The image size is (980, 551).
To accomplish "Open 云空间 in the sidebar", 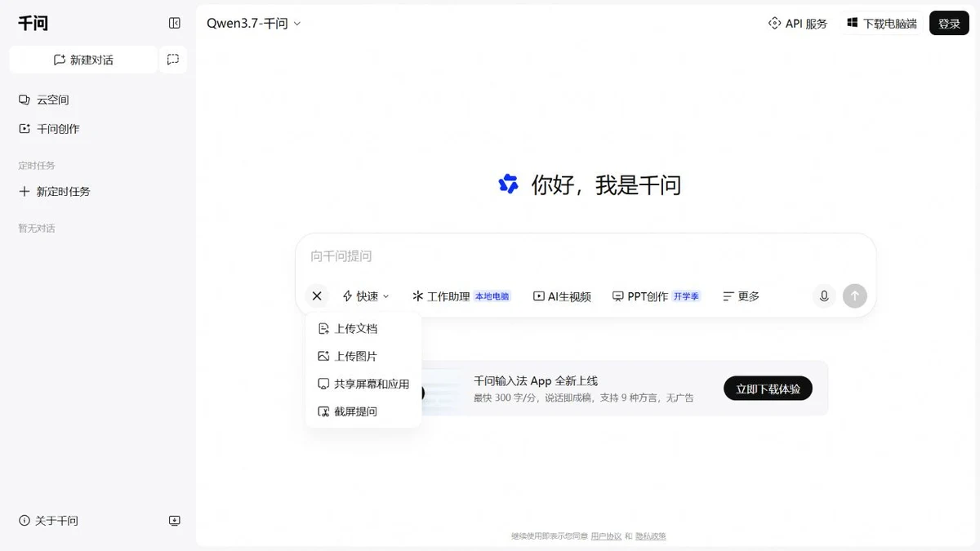I will [x=44, y=100].
